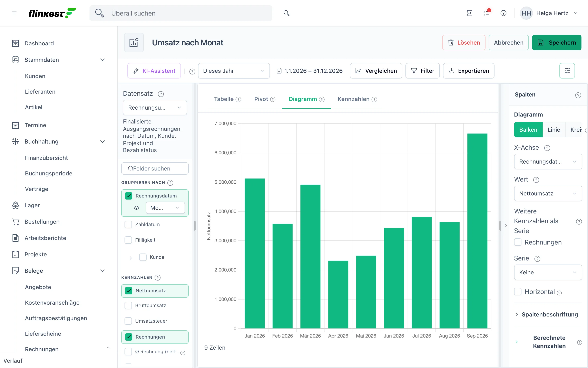Click the Exportieren button
The height and width of the screenshot is (368, 588).
click(468, 71)
